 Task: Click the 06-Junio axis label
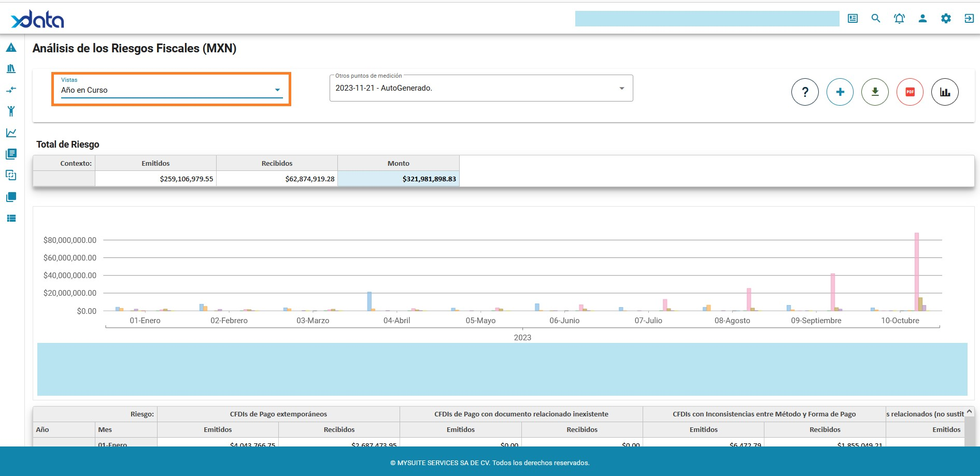564,321
